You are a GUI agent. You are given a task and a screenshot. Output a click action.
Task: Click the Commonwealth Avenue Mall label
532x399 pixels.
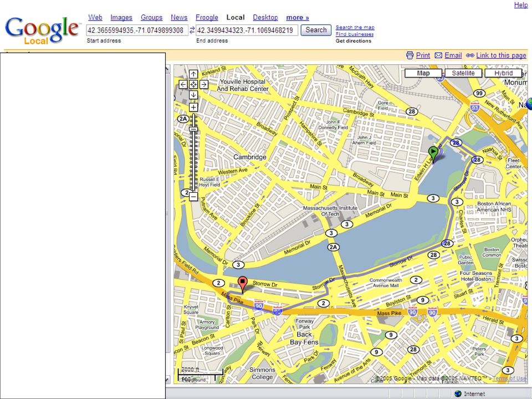[386, 283]
